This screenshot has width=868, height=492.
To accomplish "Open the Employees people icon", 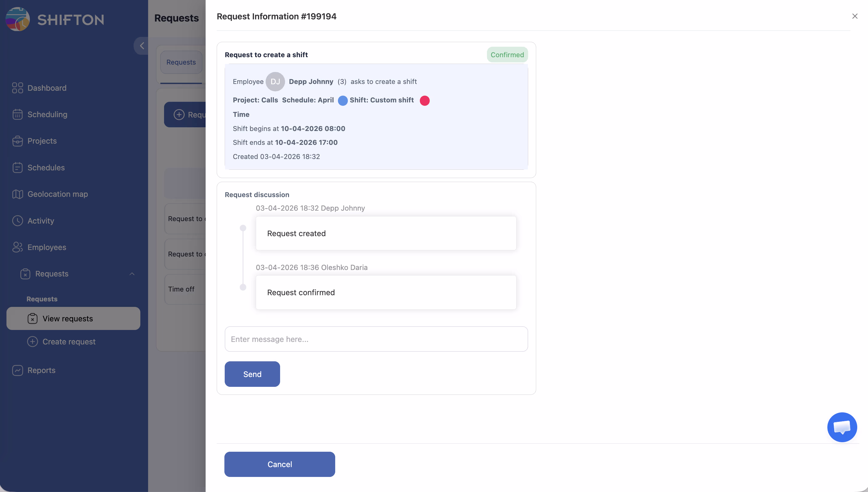I will click(18, 247).
